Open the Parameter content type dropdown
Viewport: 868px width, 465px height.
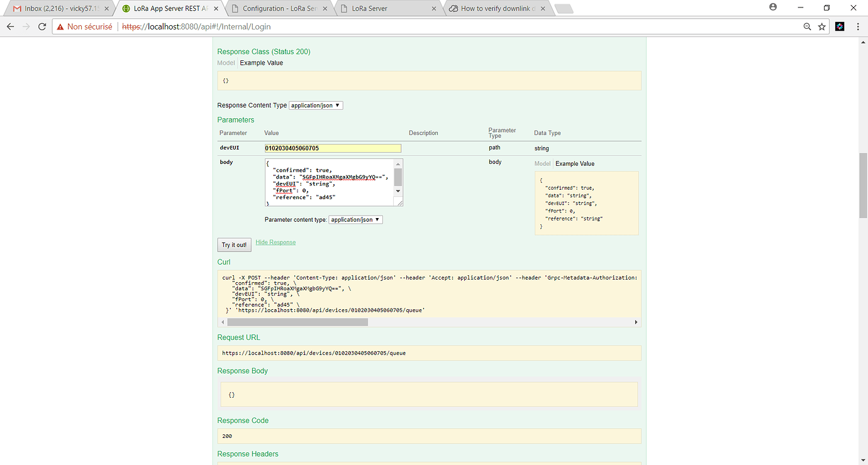coord(355,220)
